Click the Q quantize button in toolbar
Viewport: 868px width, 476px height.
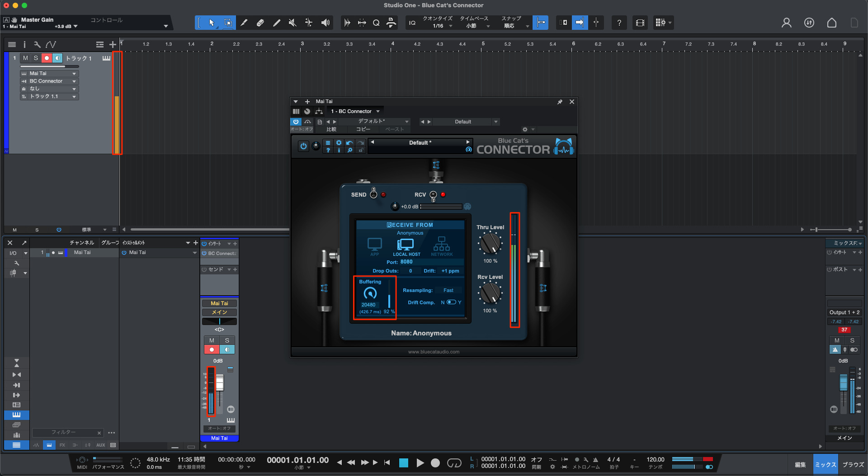pyautogui.click(x=376, y=23)
